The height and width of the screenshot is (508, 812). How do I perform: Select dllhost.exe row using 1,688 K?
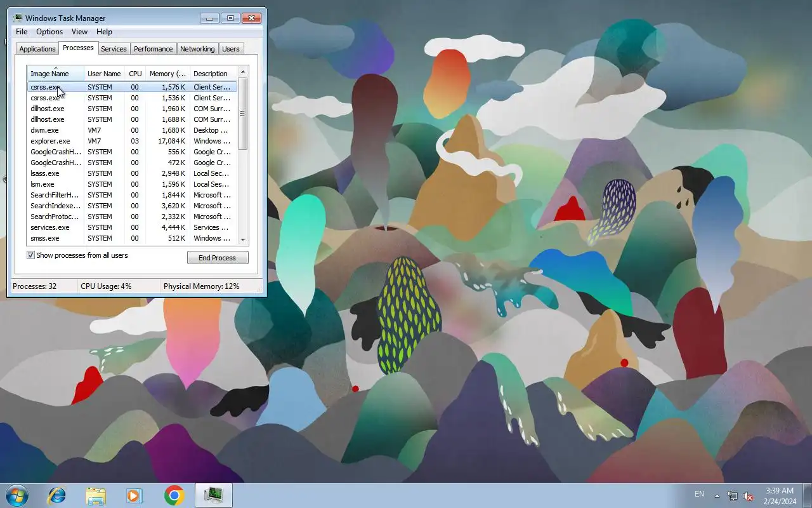132,119
